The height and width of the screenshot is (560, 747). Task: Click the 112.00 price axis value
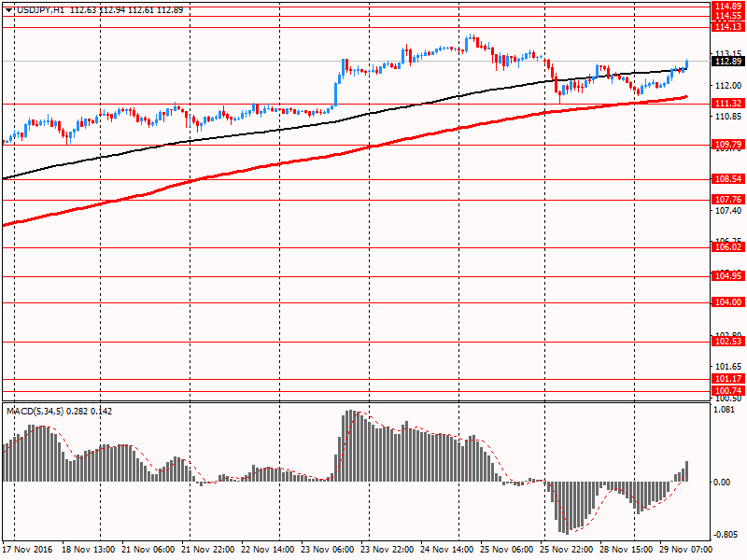(728, 86)
